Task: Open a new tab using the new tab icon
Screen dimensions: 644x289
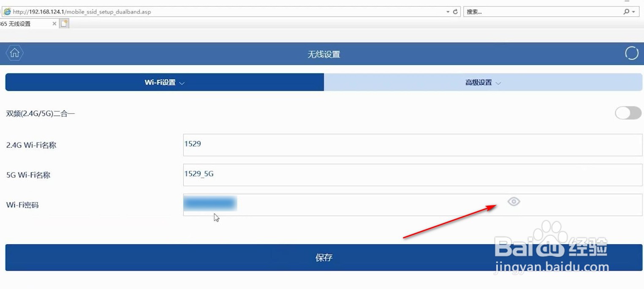Action: (x=64, y=24)
